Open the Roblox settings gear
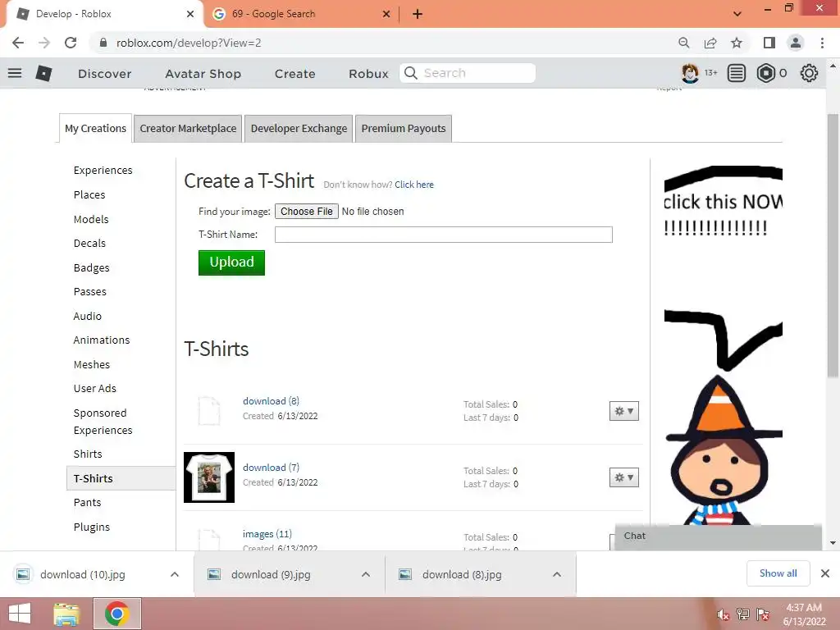The height and width of the screenshot is (630, 840). click(808, 73)
